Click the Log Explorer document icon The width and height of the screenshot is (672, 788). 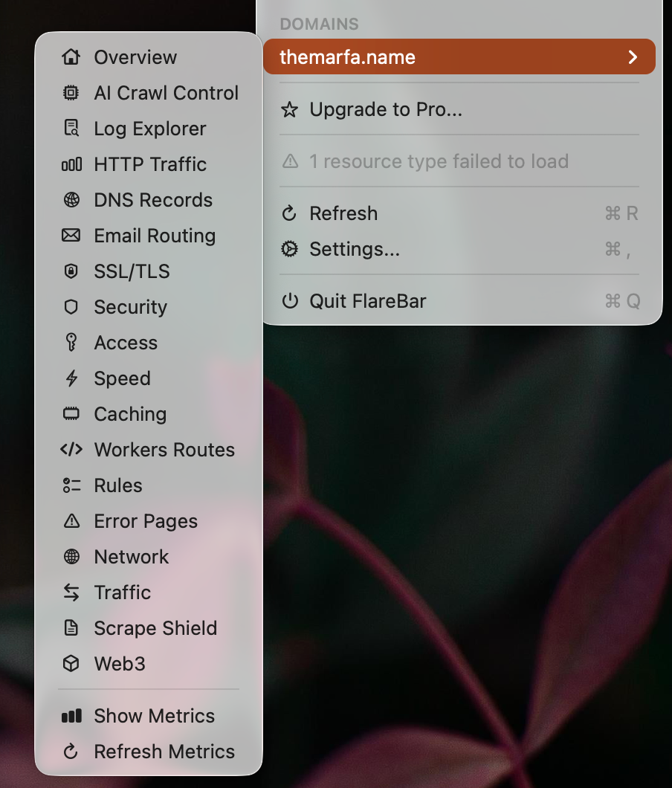(71, 129)
